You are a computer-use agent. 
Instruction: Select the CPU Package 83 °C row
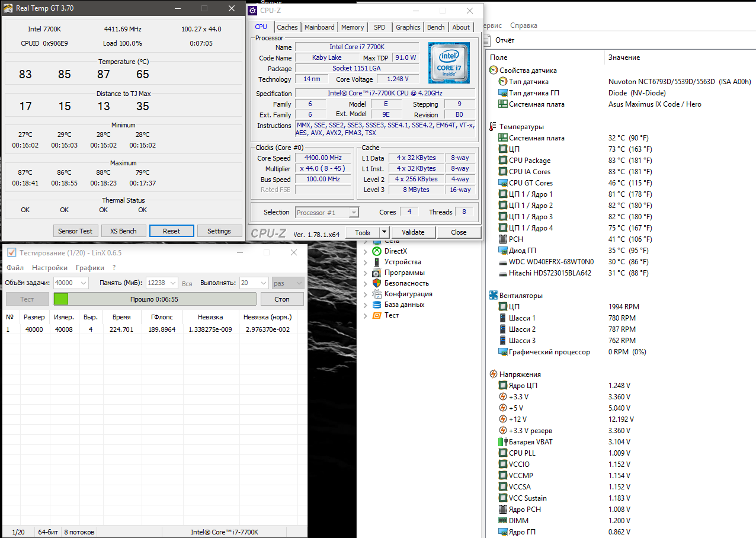click(x=621, y=160)
